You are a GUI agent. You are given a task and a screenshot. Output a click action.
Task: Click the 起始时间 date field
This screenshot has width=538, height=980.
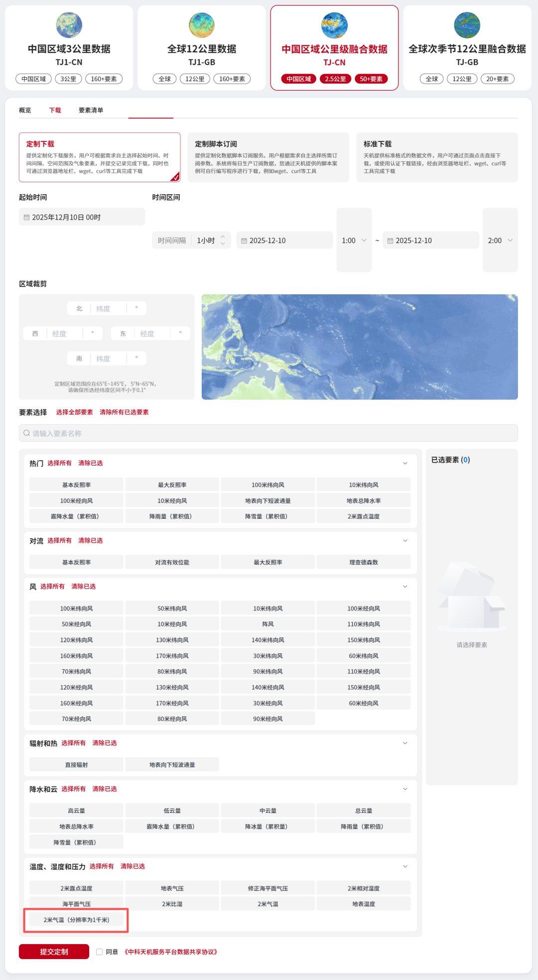pyautogui.click(x=82, y=217)
